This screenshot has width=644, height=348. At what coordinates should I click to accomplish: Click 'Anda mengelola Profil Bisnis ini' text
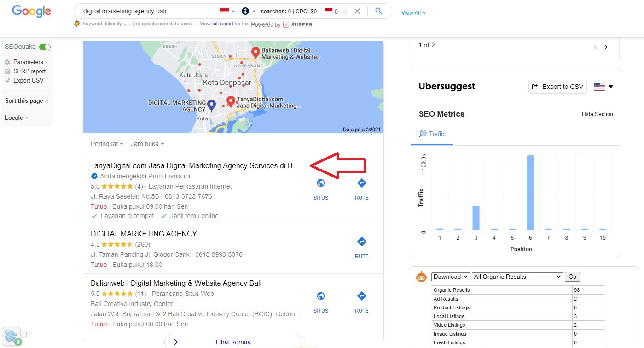pos(145,176)
